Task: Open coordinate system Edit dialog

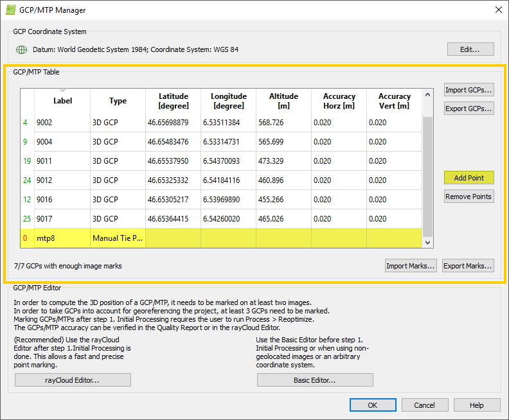Action: (470, 49)
